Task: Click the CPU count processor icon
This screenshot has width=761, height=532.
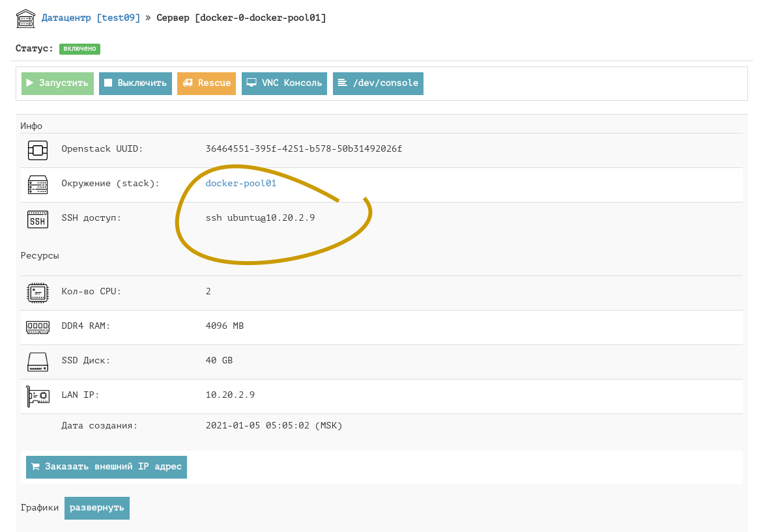Action: pos(38,292)
